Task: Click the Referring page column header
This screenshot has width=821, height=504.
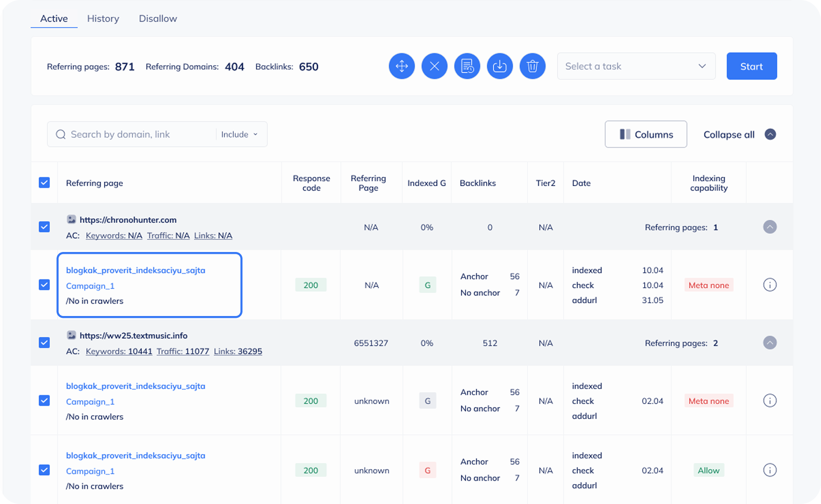Action: tap(94, 183)
